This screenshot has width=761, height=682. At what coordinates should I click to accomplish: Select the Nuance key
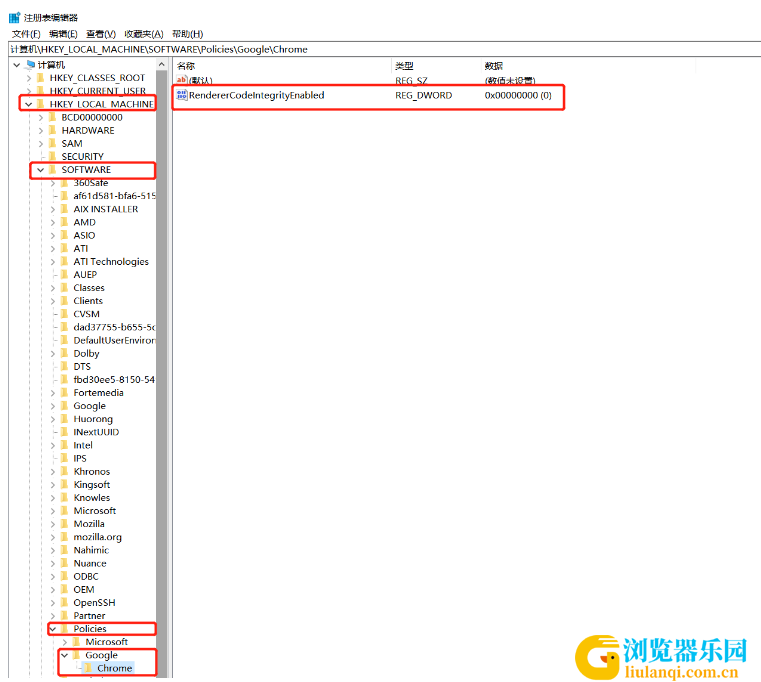90,564
